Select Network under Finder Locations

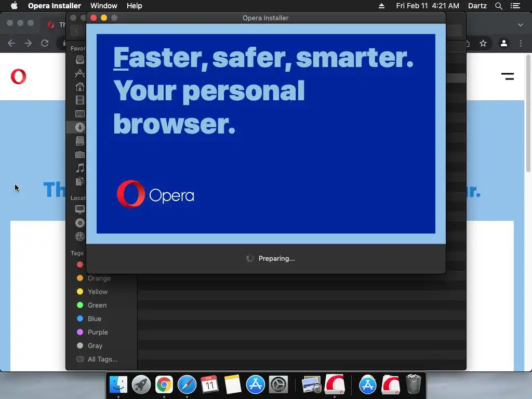tap(79, 236)
